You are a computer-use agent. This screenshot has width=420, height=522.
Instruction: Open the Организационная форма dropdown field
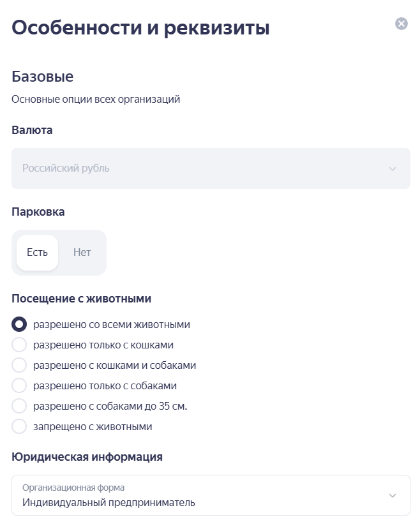click(x=198, y=495)
